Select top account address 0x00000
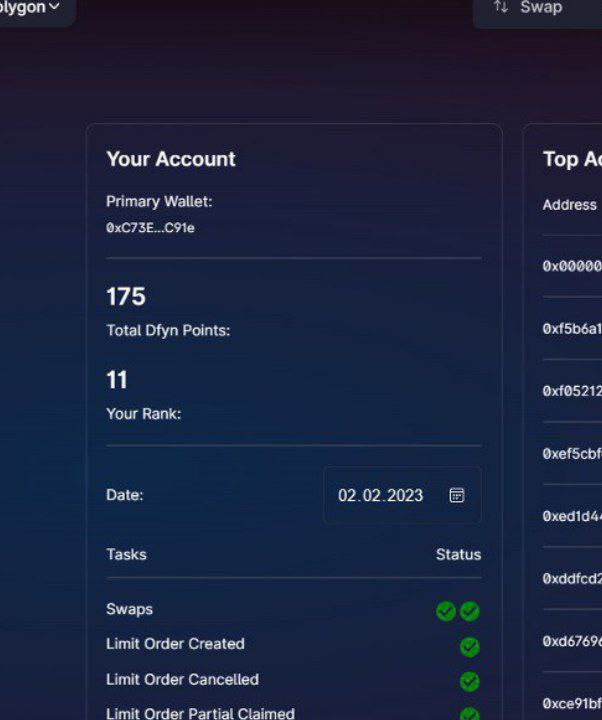The width and height of the screenshot is (602, 720). 572,266
